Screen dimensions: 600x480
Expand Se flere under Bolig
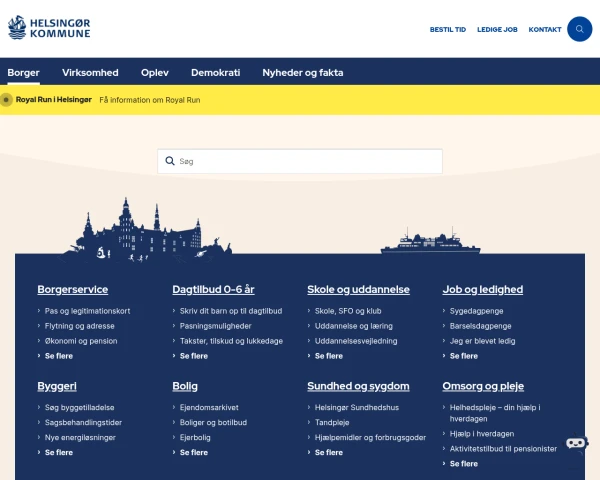pos(194,452)
